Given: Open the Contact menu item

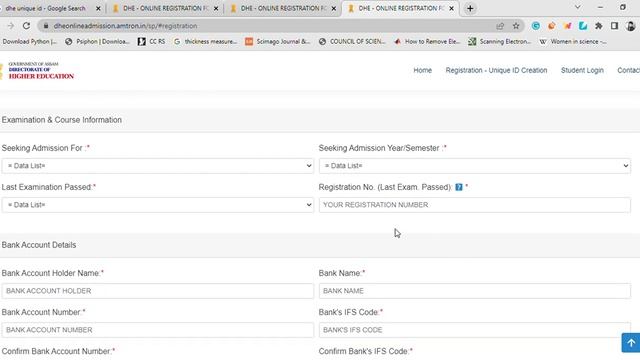Looking at the screenshot, I should (629, 70).
